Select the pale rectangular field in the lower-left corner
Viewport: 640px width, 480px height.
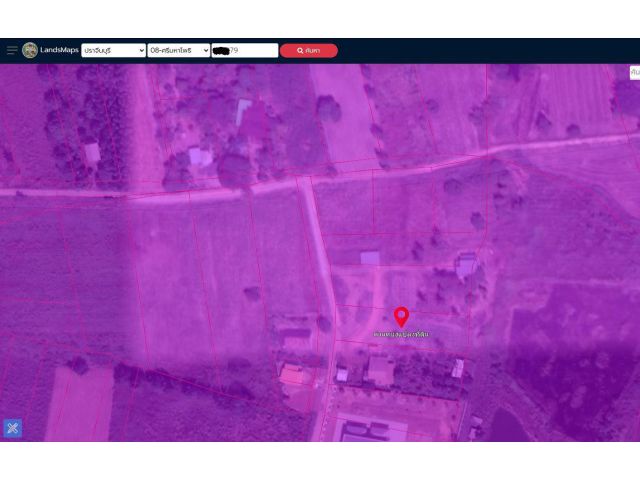[x=80, y=403]
